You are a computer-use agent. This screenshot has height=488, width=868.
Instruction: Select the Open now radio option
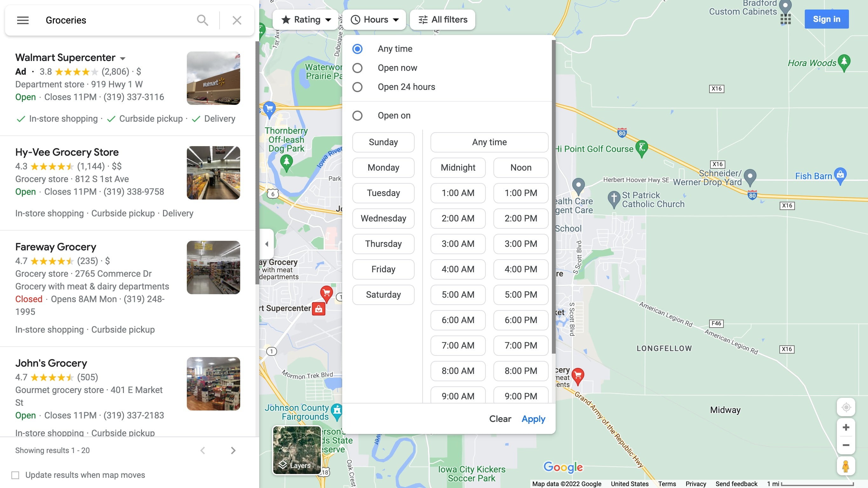(357, 68)
